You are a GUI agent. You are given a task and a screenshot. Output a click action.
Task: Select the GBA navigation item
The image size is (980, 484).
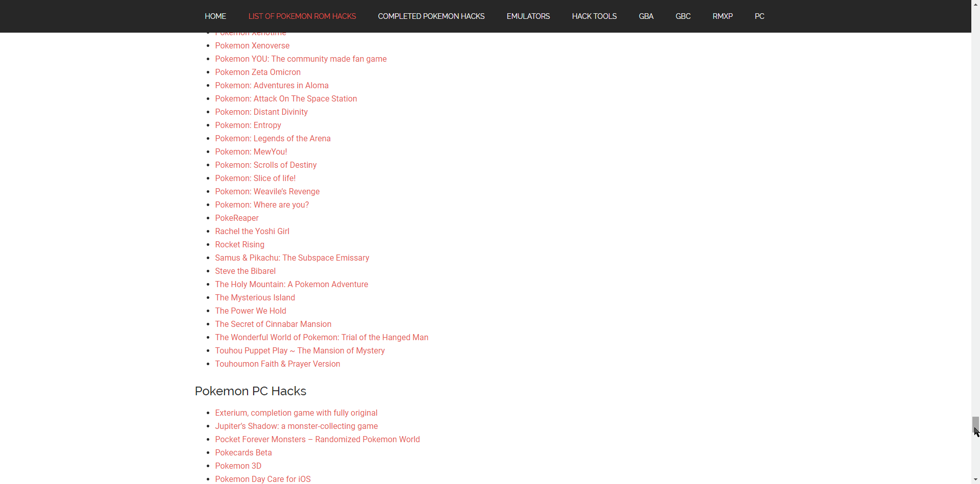pos(646,16)
